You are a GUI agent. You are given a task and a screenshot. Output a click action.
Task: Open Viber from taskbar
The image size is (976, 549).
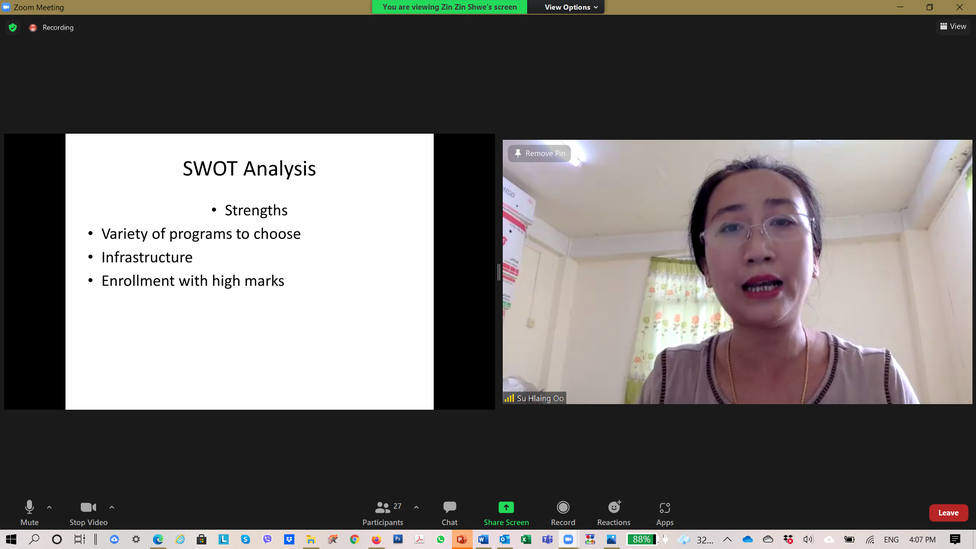click(x=267, y=540)
